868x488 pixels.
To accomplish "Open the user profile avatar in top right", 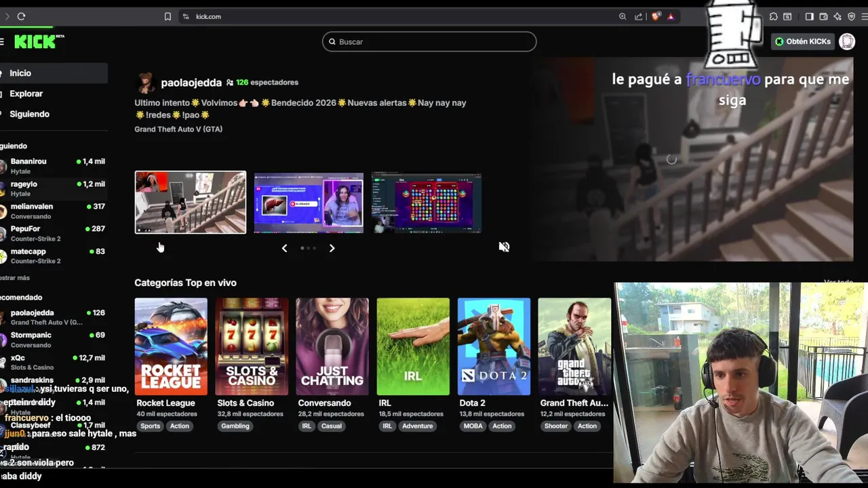I will coord(847,41).
